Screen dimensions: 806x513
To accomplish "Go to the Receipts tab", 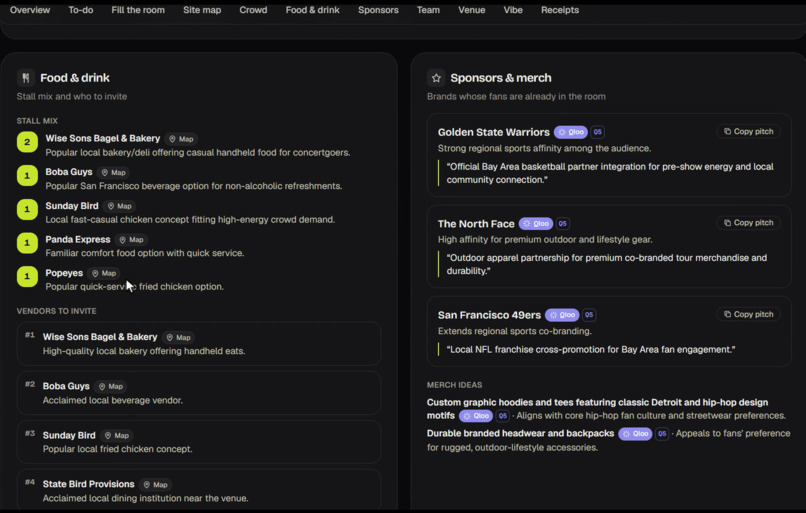I will tap(560, 10).
